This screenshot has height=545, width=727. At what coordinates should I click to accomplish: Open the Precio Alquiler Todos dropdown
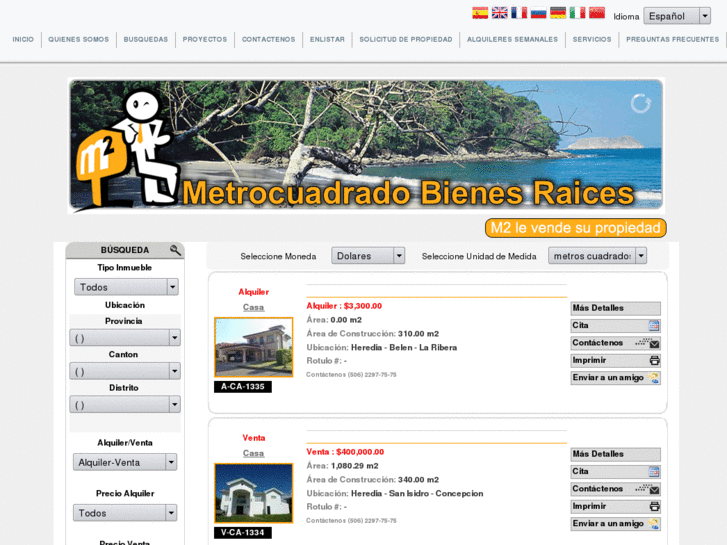pos(125,513)
